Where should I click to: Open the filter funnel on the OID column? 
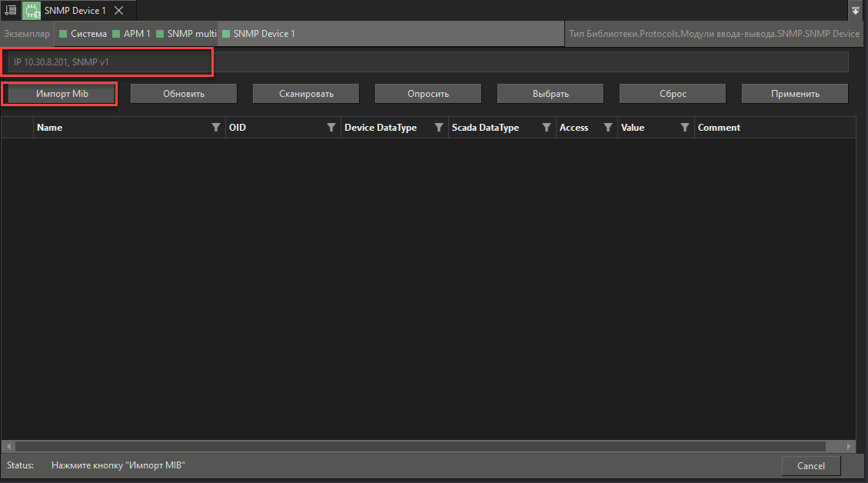point(331,127)
